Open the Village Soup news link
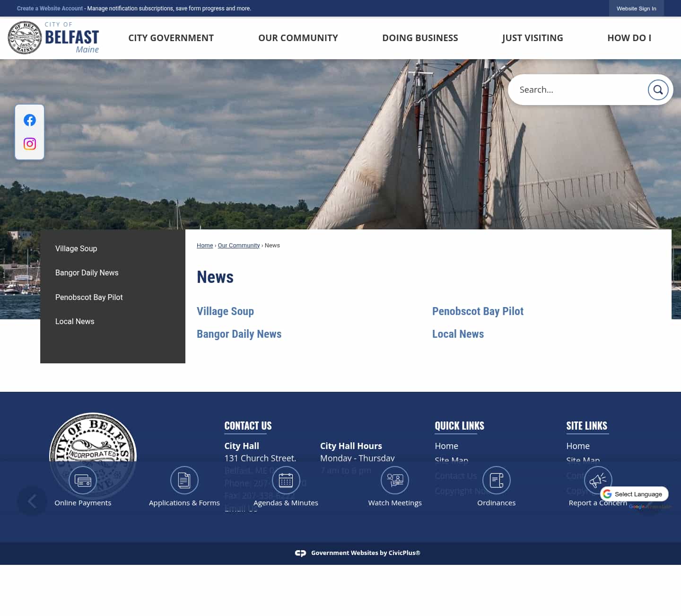Screen dimensions: 681x616 tap(225, 311)
